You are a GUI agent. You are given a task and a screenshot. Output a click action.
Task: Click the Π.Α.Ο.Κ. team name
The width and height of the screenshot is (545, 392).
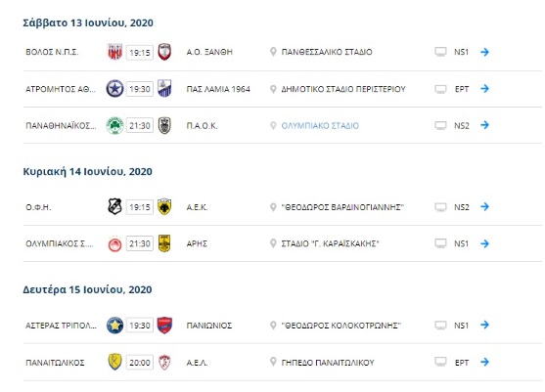click(202, 126)
